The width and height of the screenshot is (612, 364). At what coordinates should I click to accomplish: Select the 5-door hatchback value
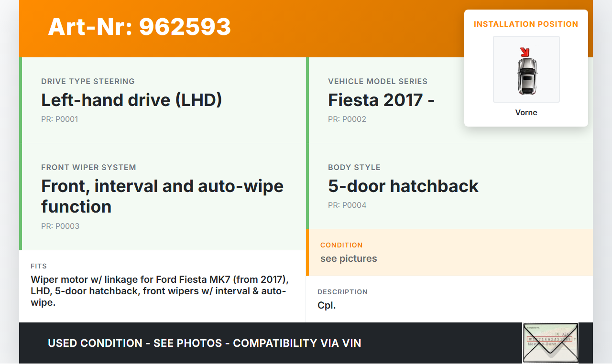(404, 186)
